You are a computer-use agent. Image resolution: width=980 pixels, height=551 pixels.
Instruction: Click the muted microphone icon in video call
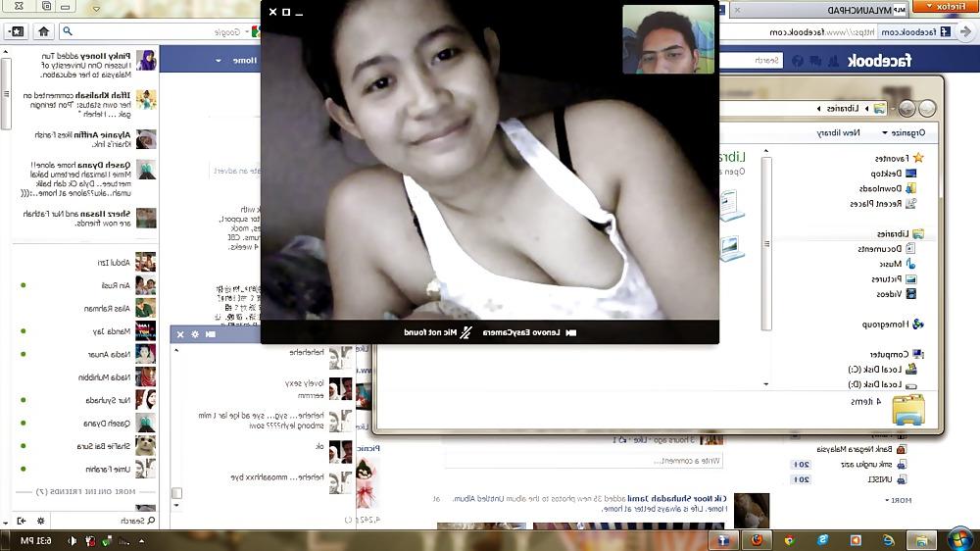click(465, 332)
